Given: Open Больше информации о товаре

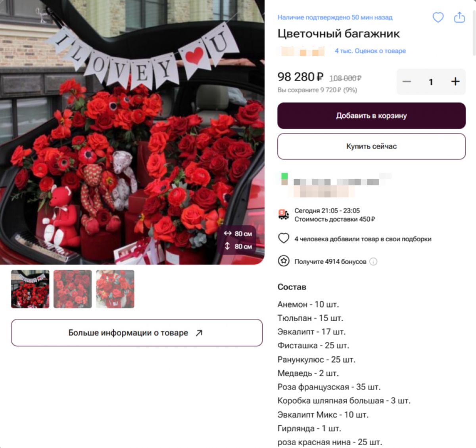Looking at the screenshot, I should 137,333.
